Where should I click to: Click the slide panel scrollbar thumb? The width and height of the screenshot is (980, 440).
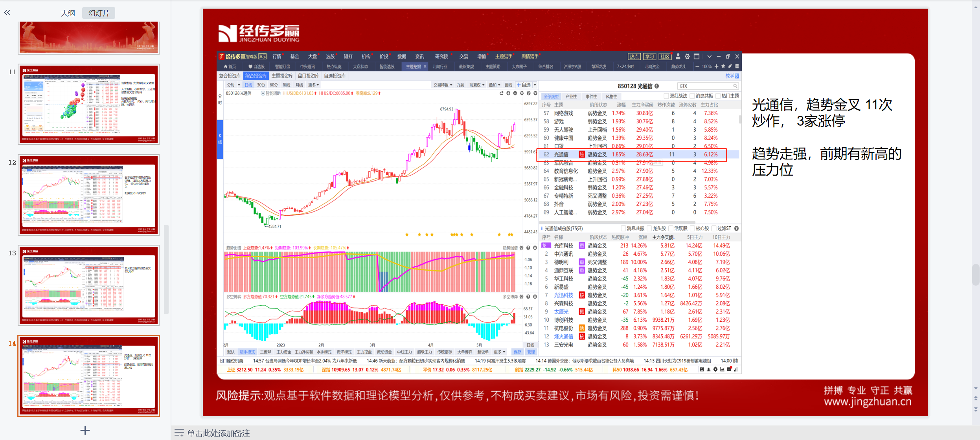coord(166,269)
